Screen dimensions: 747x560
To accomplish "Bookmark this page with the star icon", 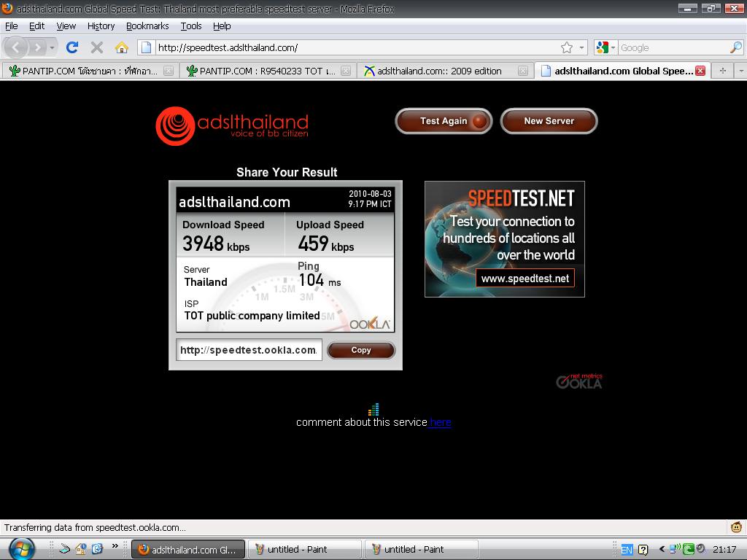I will click(567, 47).
